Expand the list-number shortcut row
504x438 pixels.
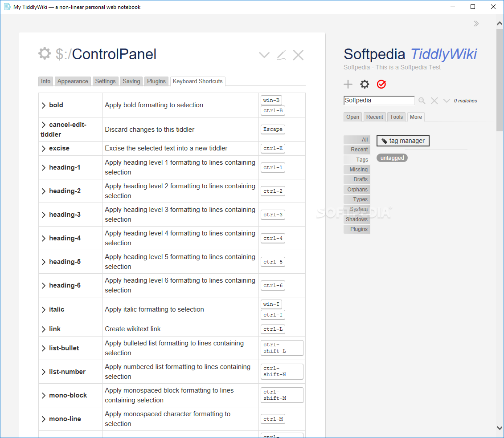44,372
